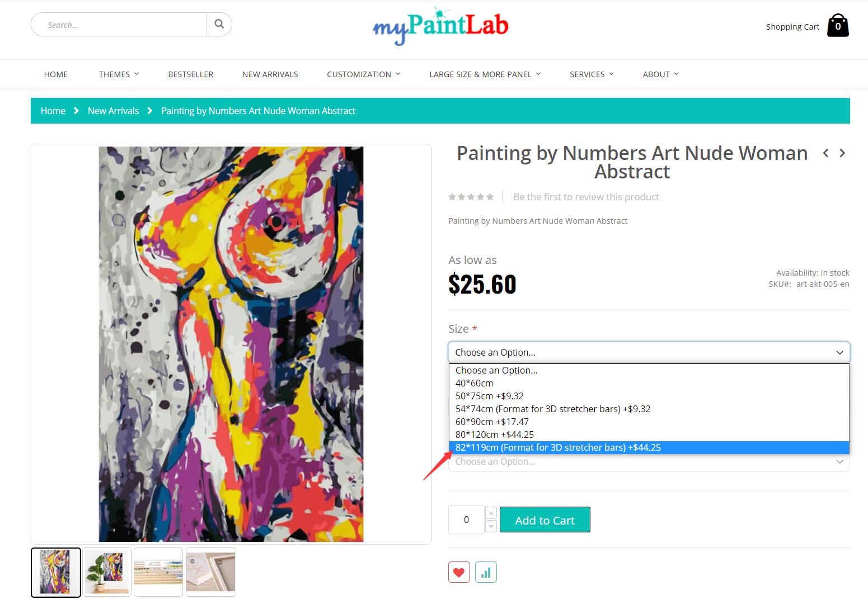868x609 pixels.
Task: Open the New Arrivals breadcrumb link
Action: tap(112, 111)
